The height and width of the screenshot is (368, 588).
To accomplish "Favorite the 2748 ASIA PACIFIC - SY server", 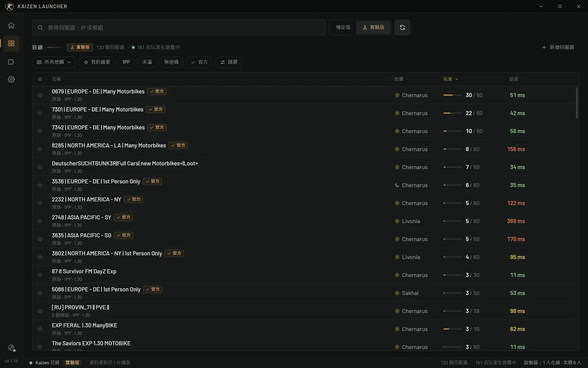I will click(x=40, y=221).
